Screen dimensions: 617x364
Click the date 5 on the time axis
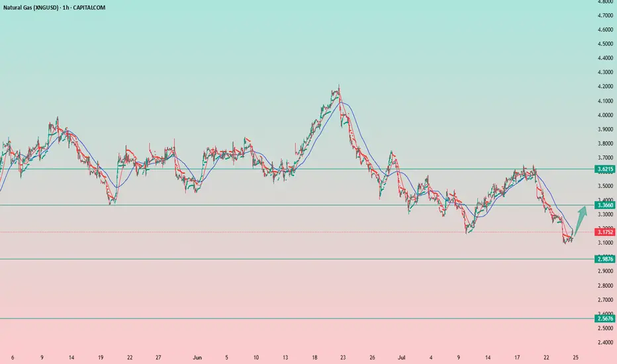[x=226, y=357]
